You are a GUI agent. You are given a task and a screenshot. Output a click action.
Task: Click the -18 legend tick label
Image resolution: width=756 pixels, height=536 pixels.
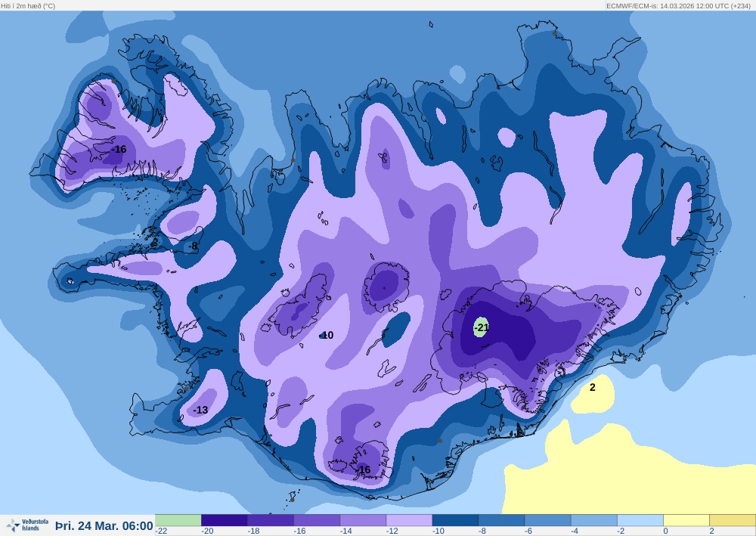pos(253,531)
